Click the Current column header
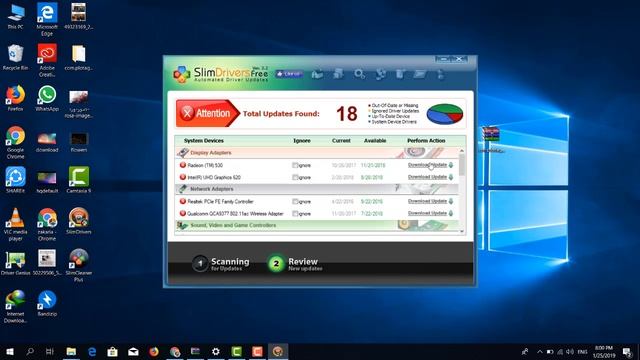640x360 pixels. 341,140
